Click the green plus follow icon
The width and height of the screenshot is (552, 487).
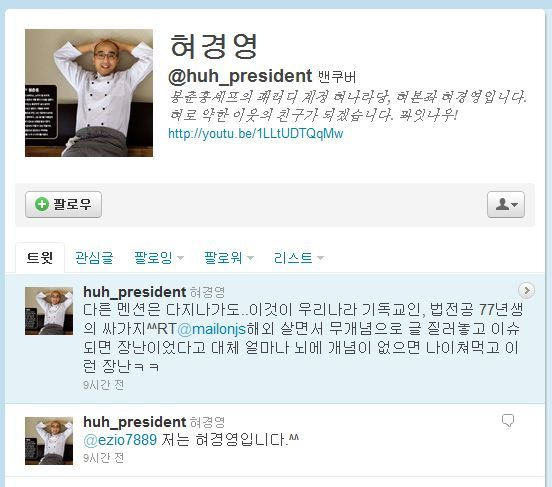tap(42, 204)
